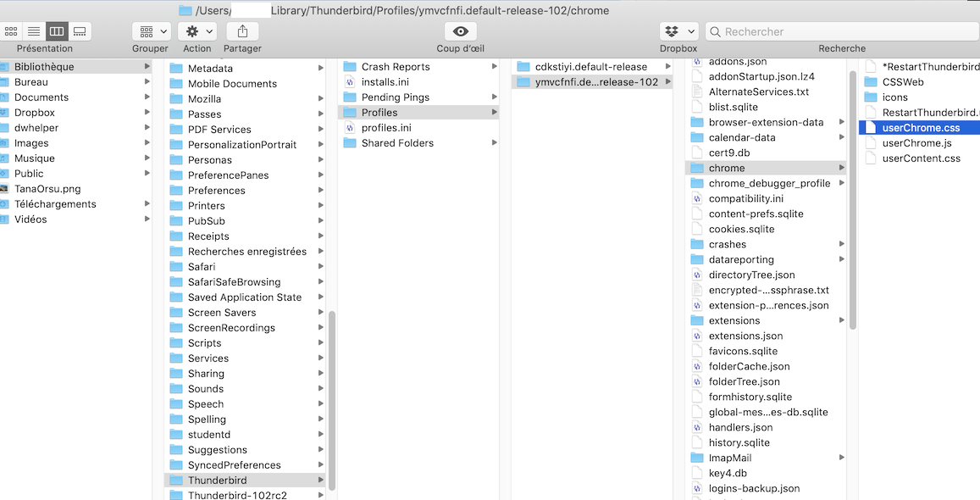Click the Rechercher search field

(842, 31)
